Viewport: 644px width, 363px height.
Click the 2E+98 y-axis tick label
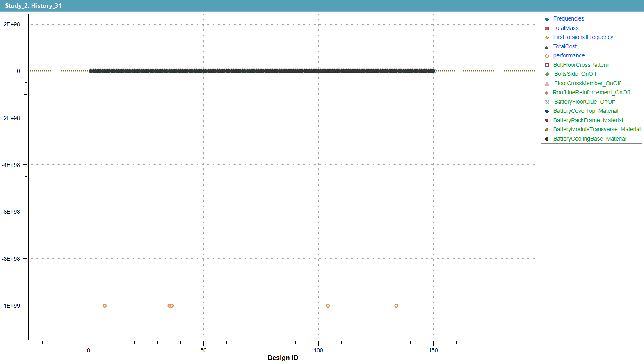point(12,24)
